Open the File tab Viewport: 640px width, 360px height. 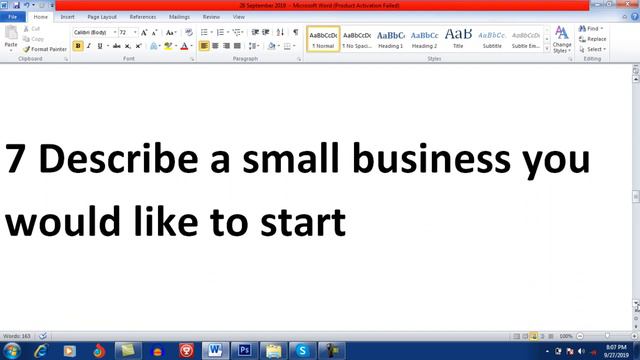point(13,17)
